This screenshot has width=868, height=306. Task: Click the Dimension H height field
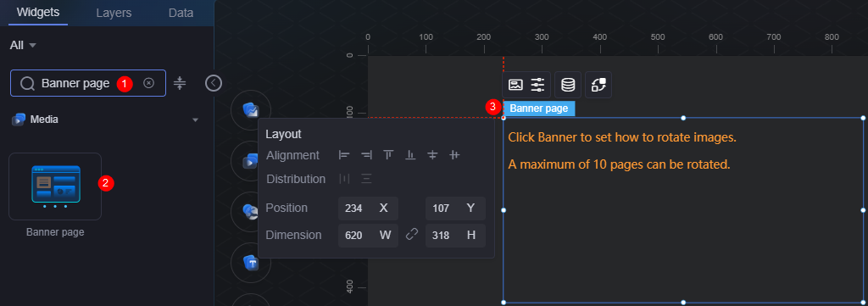tap(455, 235)
